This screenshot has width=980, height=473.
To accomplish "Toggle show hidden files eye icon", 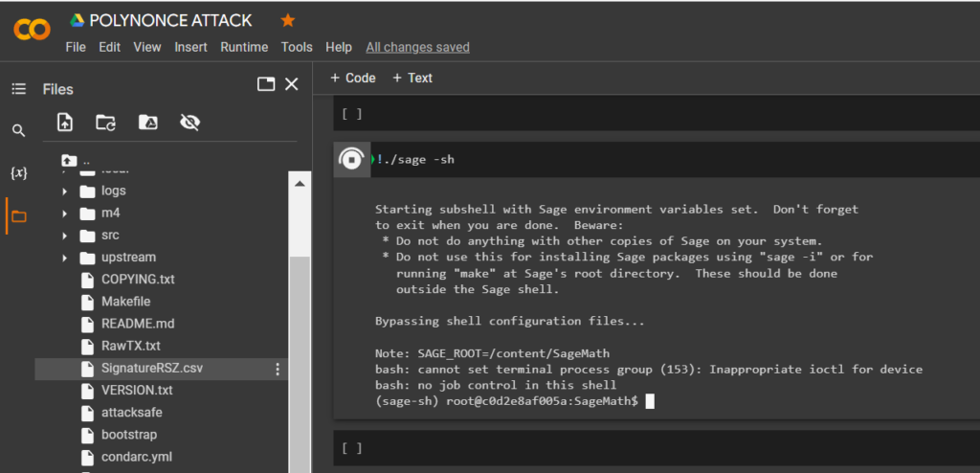I will [x=189, y=122].
